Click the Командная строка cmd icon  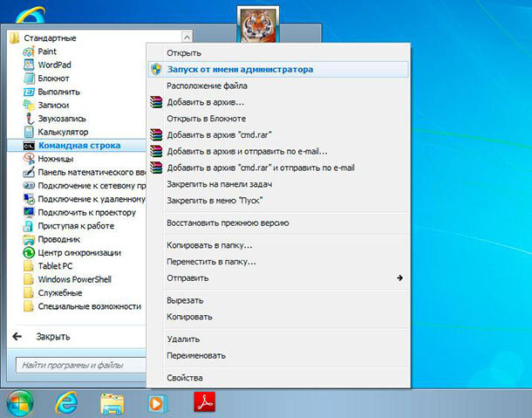(29, 146)
